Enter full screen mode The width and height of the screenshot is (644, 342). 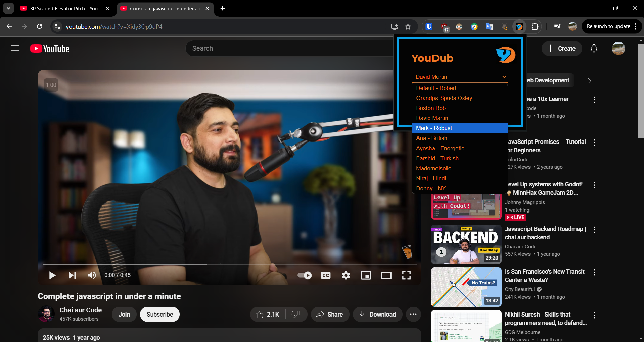click(x=406, y=275)
